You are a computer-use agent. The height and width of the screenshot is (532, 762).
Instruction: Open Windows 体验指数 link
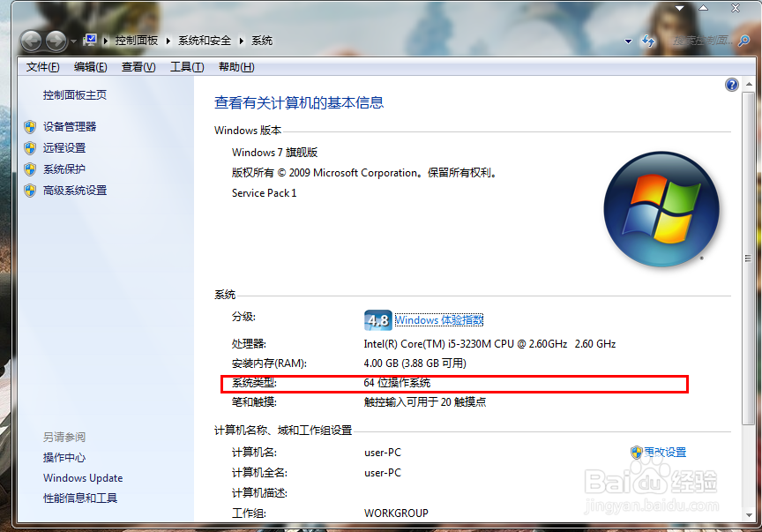[x=439, y=320]
